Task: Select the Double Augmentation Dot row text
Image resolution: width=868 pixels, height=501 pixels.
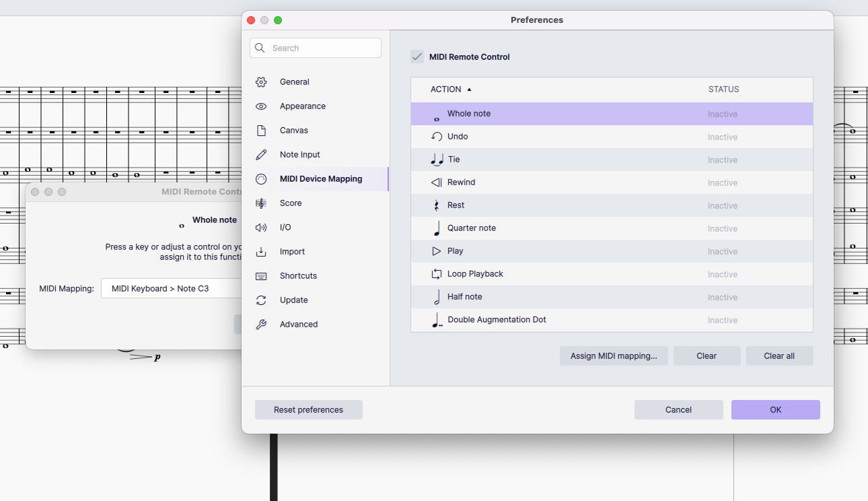Action: click(x=497, y=320)
